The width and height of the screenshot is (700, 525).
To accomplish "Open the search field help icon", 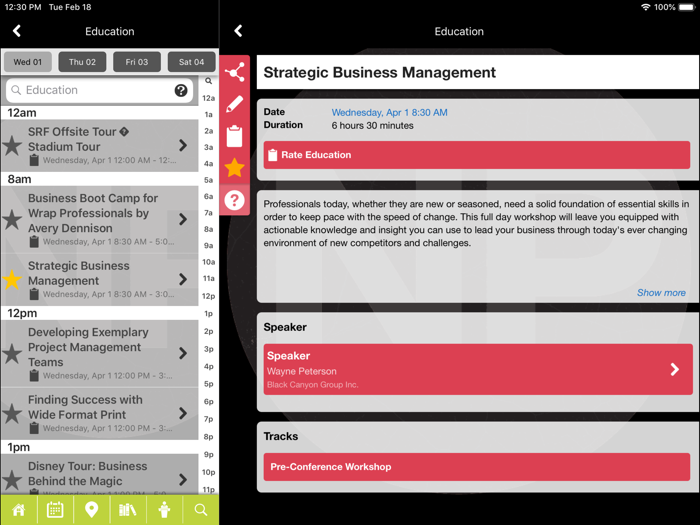I will point(181,91).
